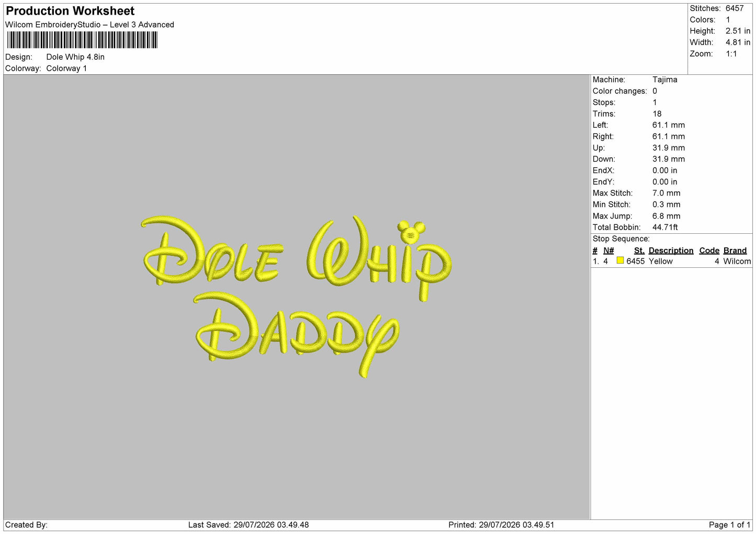Click the Mickey head motif above the 'i'
Image resolution: width=756 pixels, height=534 pixels.
(x=411, y=231)
